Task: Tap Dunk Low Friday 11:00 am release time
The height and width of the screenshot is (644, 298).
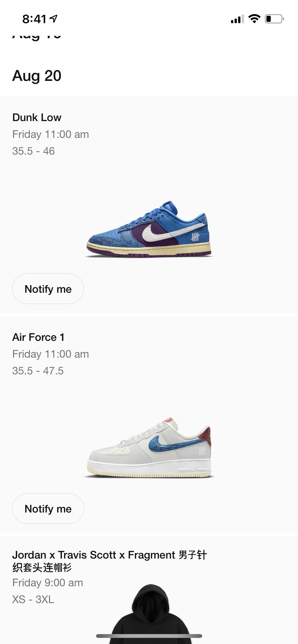Action: point(51,134)
